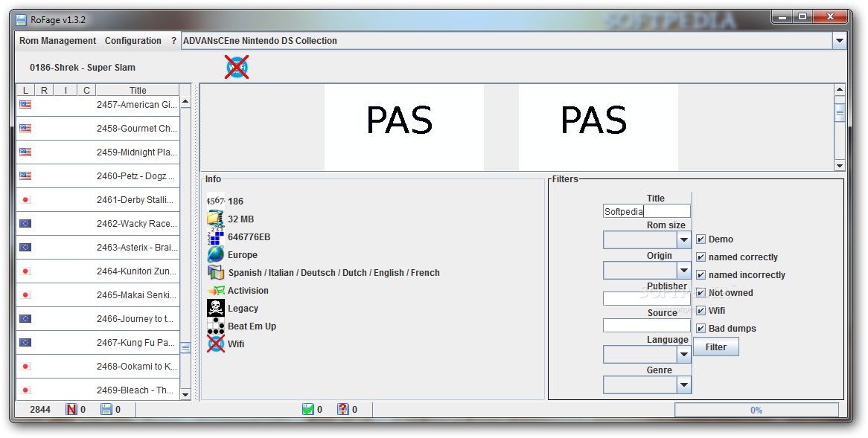Click the Source filter input field
Screen dimensions: 868x438
[647, 325]
